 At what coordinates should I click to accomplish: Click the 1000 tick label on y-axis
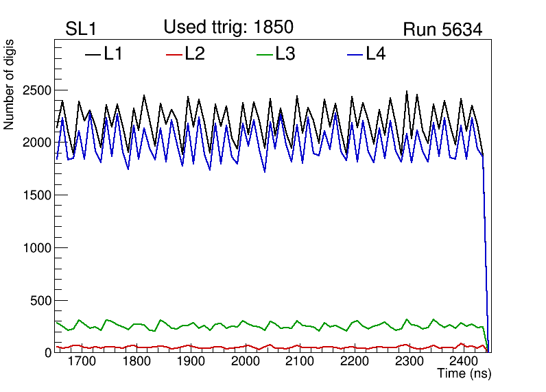[38, 248]
